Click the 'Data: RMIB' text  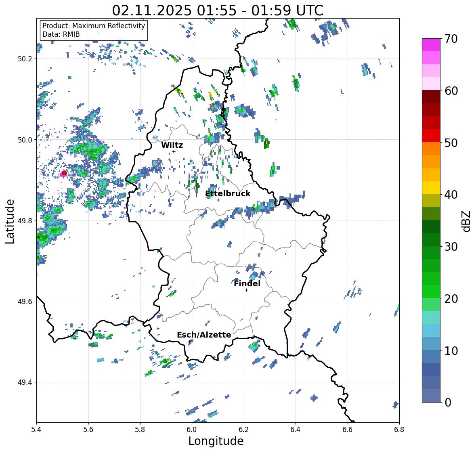[61, 34]
